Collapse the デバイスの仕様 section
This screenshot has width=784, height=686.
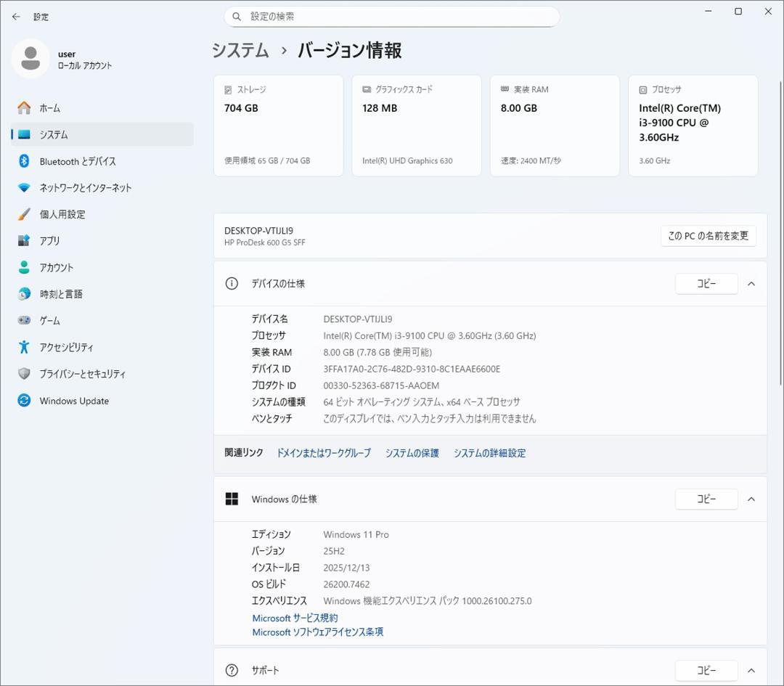751,284
